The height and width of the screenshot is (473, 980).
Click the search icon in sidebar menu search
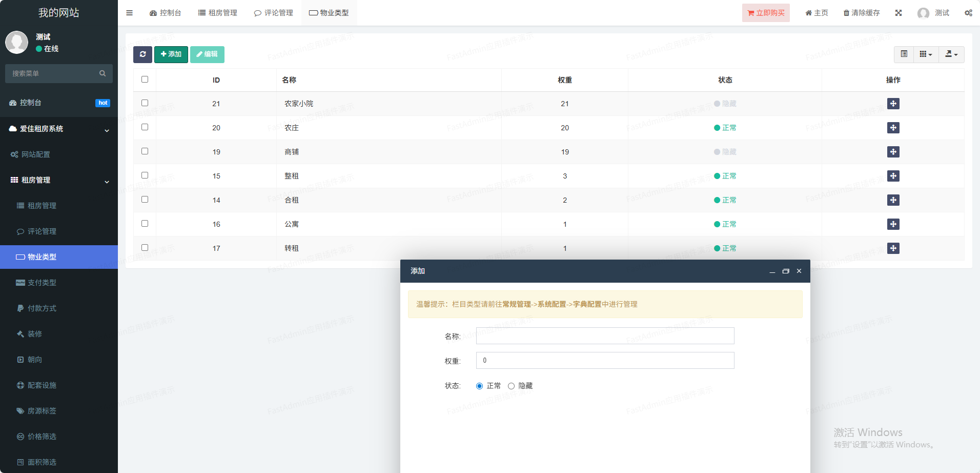(103, 73)
